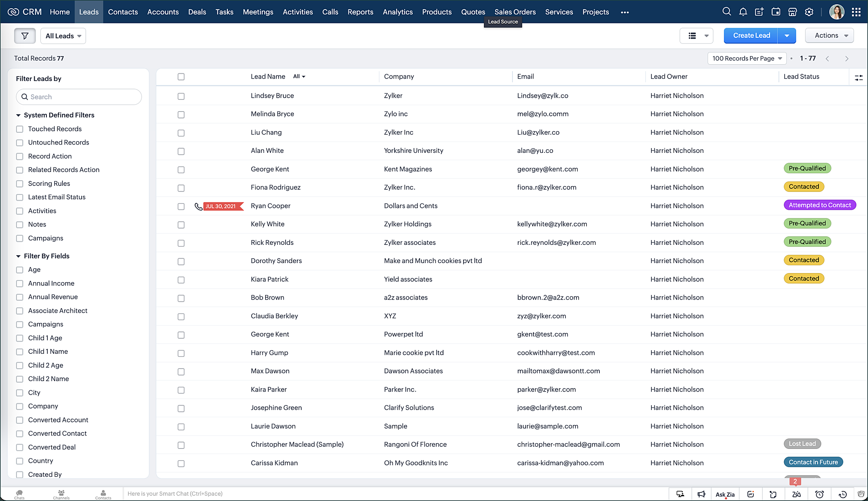Sort by the Lead Owner column header
The image size is (868, 501).
(x=669, y=76)
